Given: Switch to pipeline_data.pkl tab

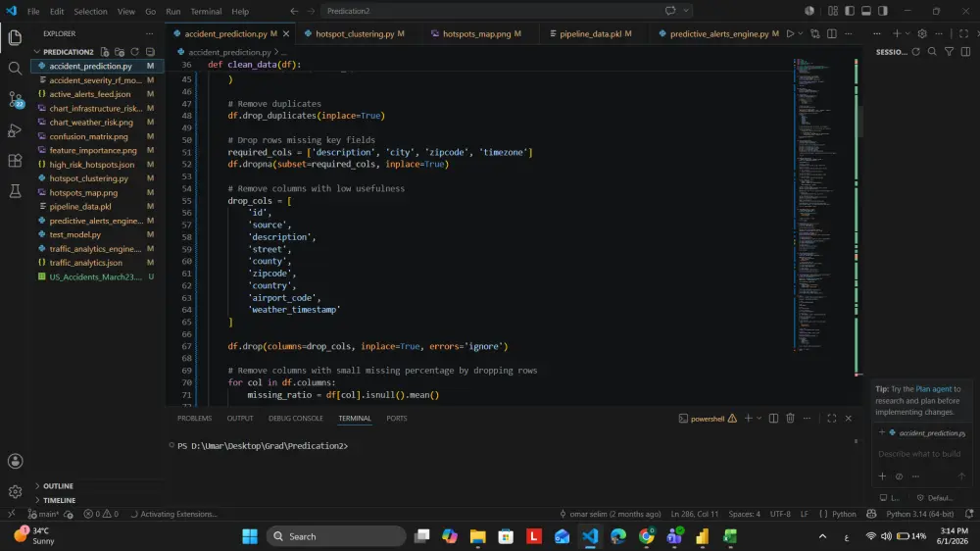Looking at the screenshot, I should [x=591, y=33].
